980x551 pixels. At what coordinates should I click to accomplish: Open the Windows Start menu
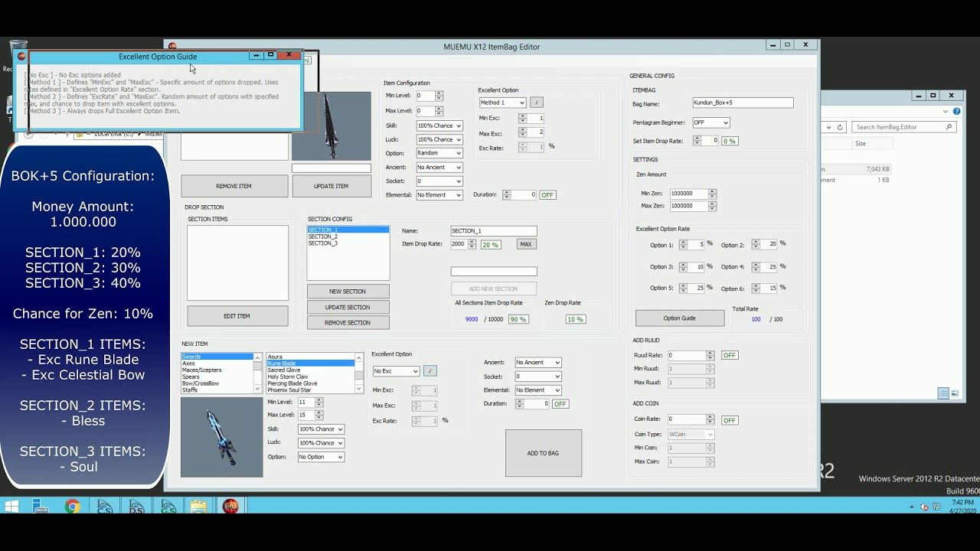pyautogui.click(x=11, y=506)
